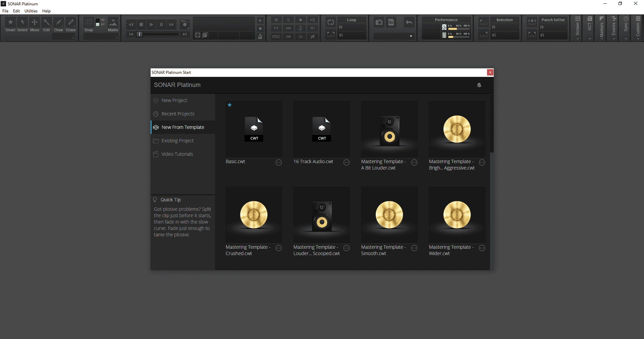Click the Rewind transport button
The image size is (644, 339).
pos(131,25)
